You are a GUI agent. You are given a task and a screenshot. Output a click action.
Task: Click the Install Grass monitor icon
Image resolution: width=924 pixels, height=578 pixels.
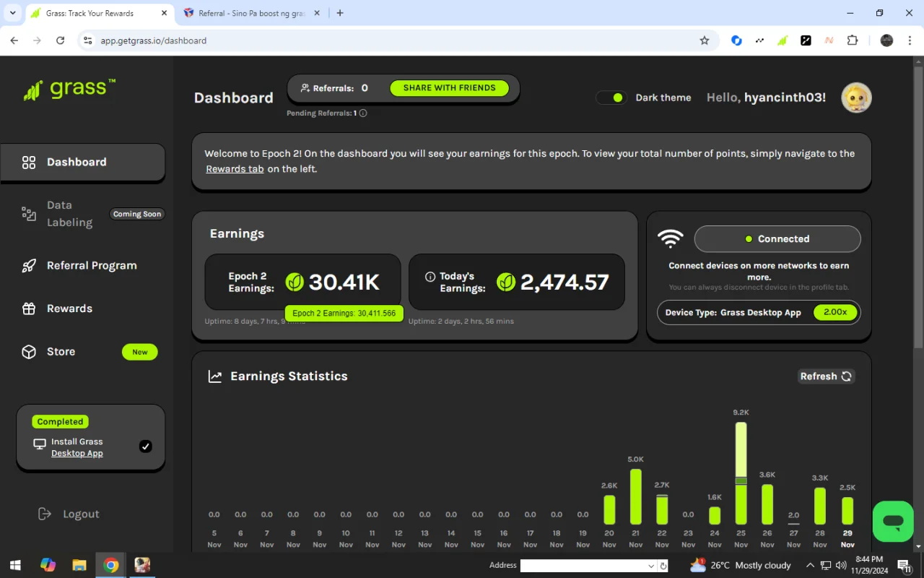pos(40,444)
